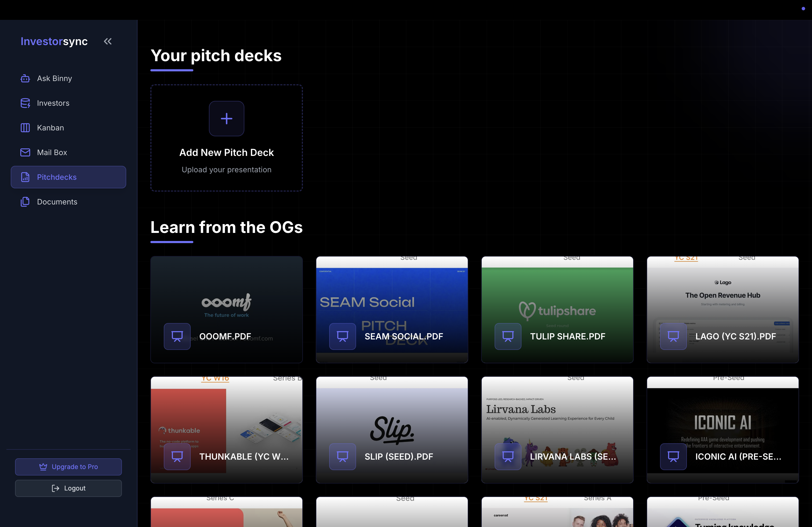Click the logout arrow icon
812x527 pixels.
tap(55, 488)
